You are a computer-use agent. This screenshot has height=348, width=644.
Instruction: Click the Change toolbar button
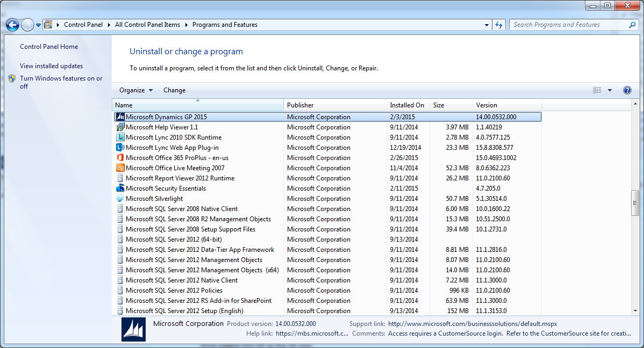[175, 90]
